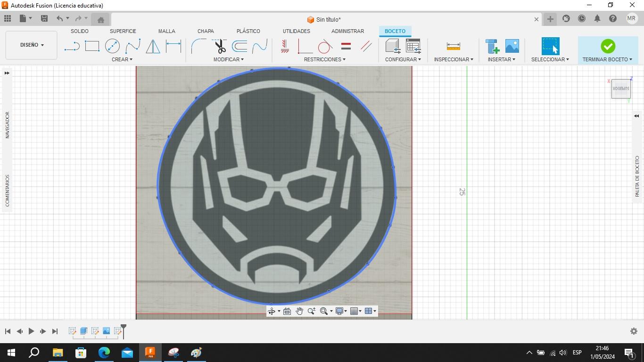Click the Zoom magnifier icon
The height and width of the screenshot is (362, 644).
(312, 311)
